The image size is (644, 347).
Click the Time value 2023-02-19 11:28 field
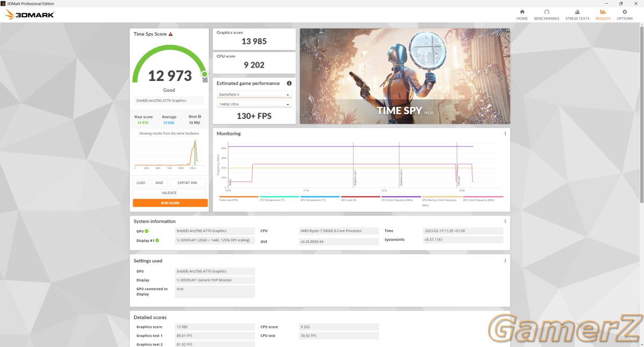point(463,231)
